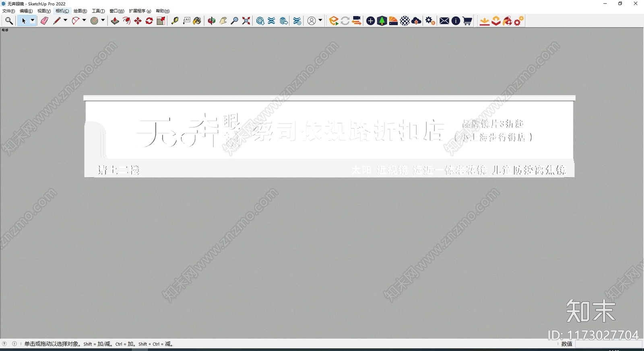This screenshot has height=351, width=644.
Task: Select the Circle shape tool
Action: click(x=95, y=21)
